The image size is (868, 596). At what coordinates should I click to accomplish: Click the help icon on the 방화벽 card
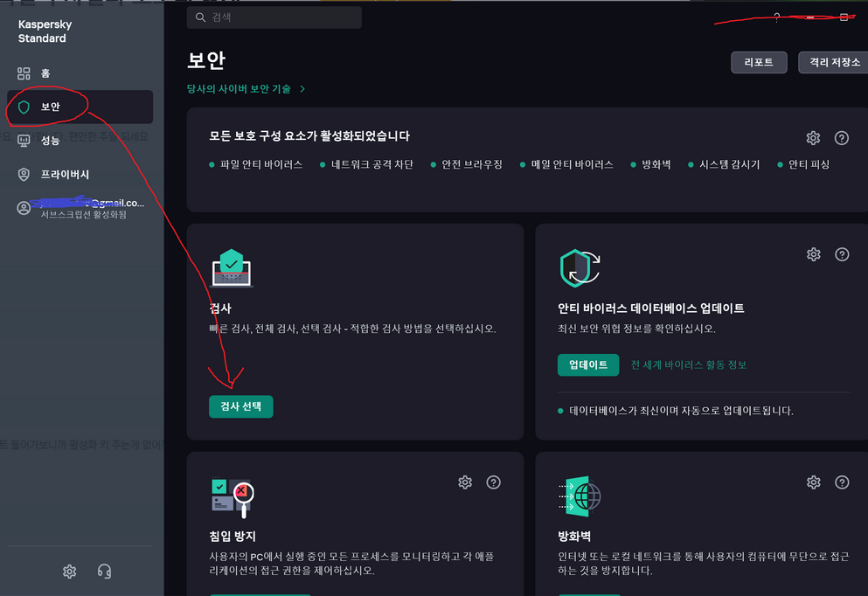pyautogui.click(x=842, y=482)
